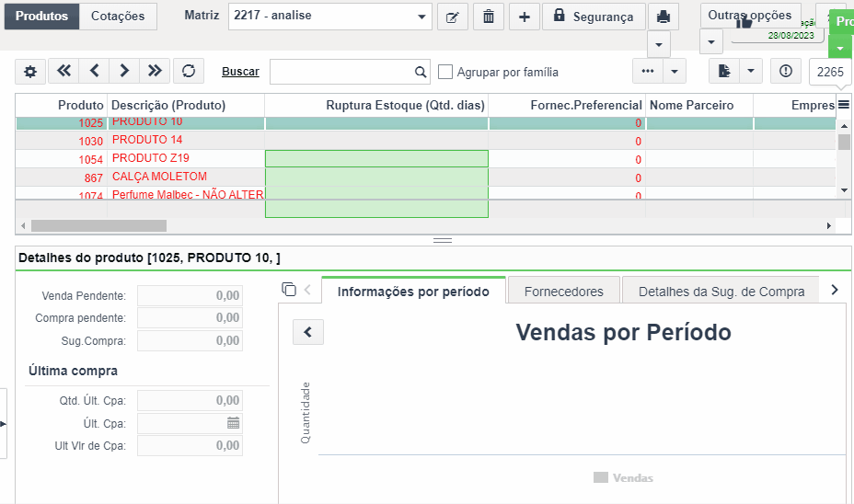Click the printer icon

point(663,17)
